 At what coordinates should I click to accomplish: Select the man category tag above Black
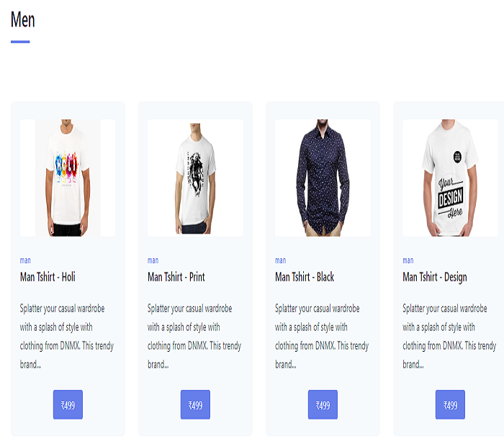[281, 260]
